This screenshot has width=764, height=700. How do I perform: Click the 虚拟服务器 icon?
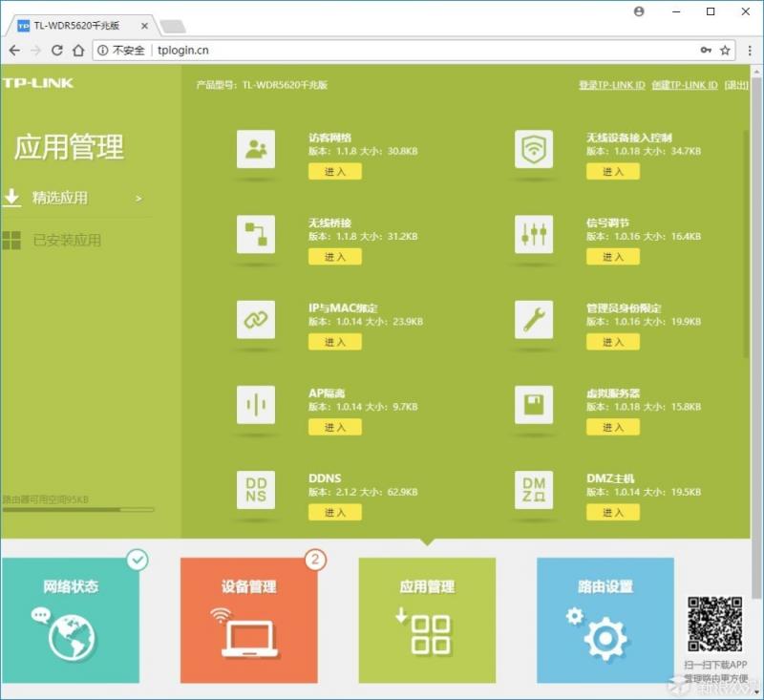coord(534,405)
